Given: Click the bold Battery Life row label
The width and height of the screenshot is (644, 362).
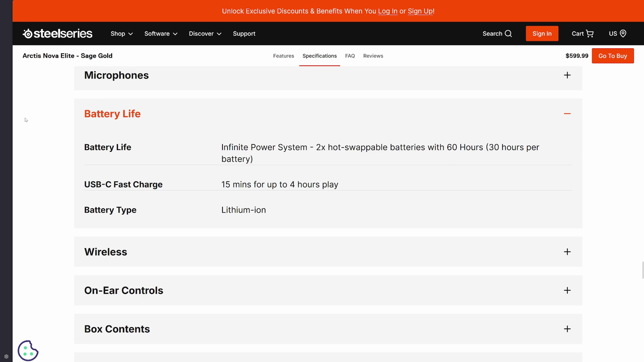Looking at the screenshot, I should 108,147.
